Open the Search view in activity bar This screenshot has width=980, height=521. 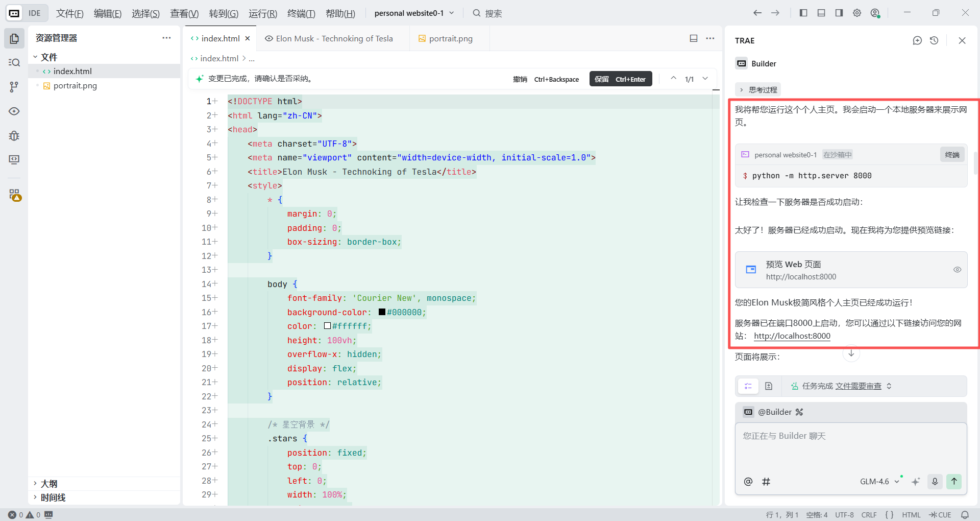coord(14,62)
